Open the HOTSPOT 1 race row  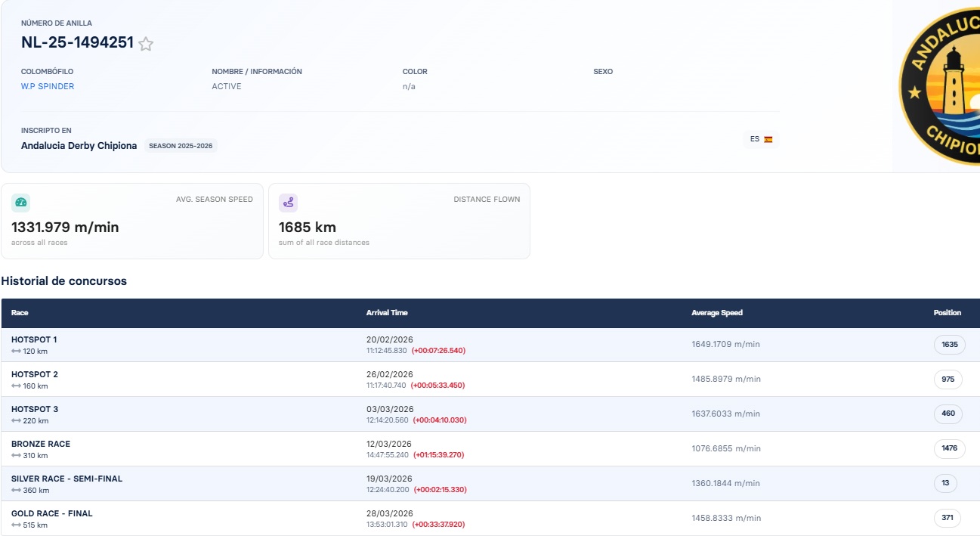pyautogui.click(x=490, y=345)
